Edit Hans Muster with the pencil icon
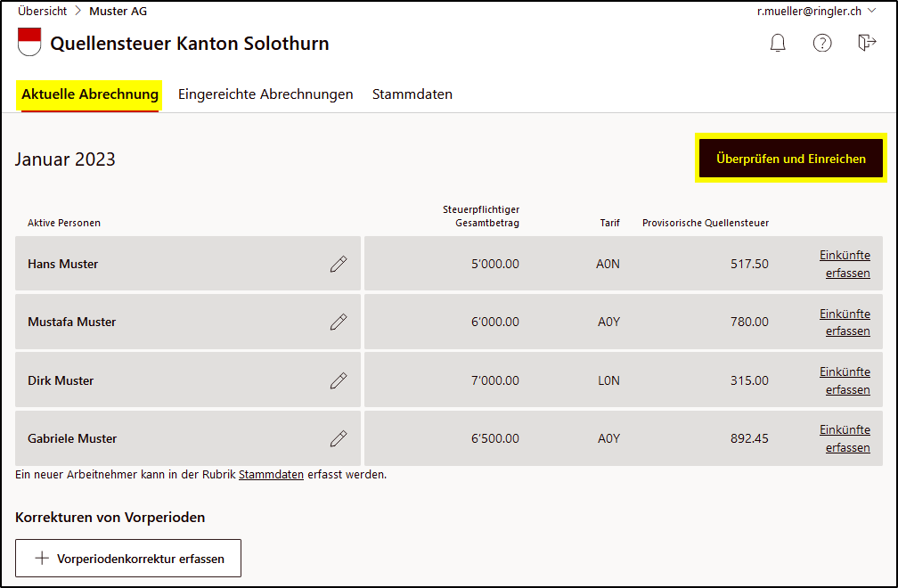 tap(339, 264)
